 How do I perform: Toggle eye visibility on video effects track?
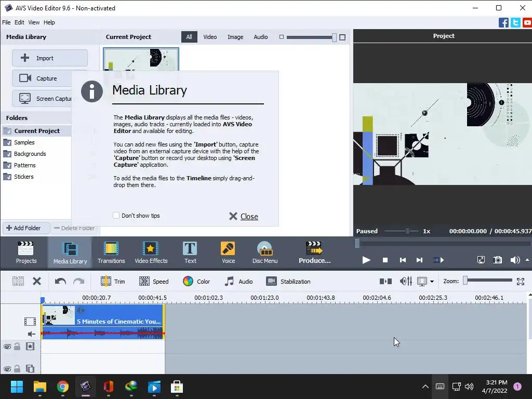pyautogui.click(x=7, y=347)
